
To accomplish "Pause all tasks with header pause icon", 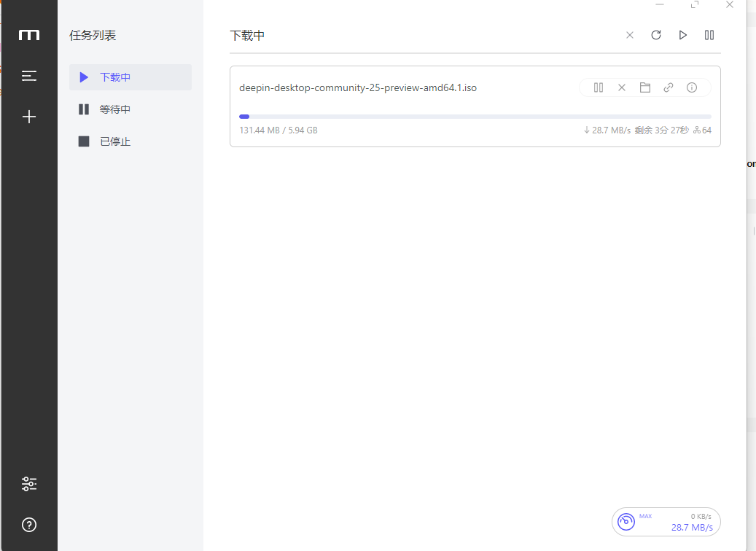I will pos(709,35).
